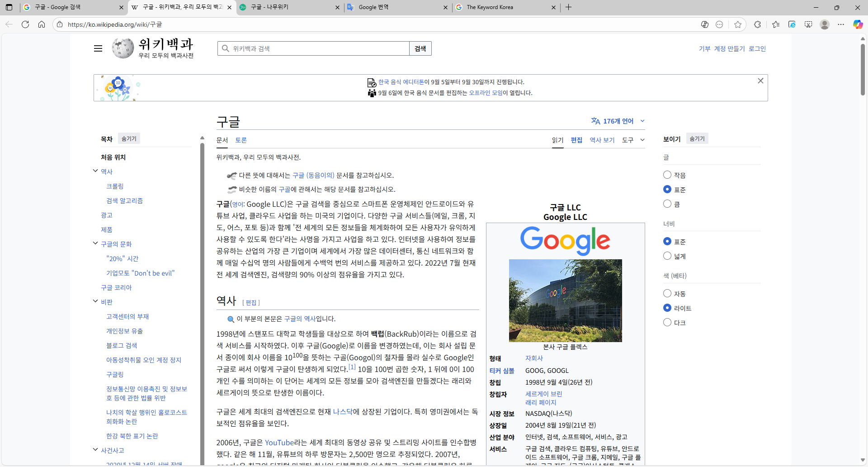Image resolution: width=868 pixels, height=467 pixels.
Task: Select the 큼 text size option
Action: tap(667, 204)
